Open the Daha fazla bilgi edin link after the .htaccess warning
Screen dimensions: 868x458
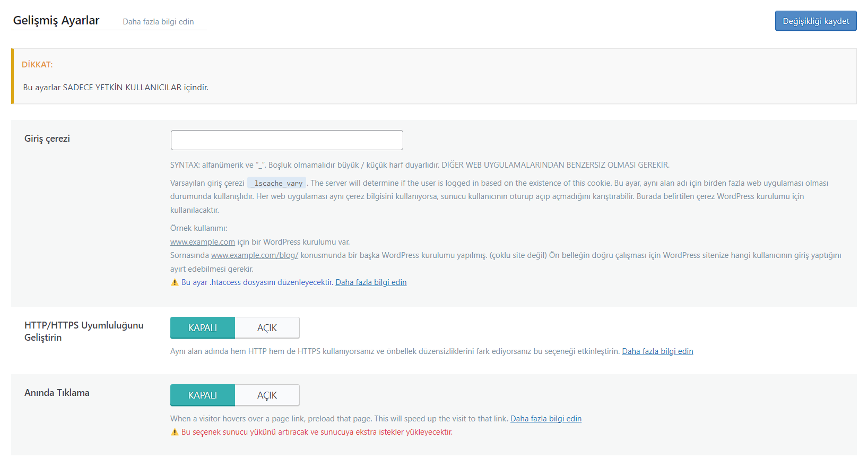click(371, 282)
